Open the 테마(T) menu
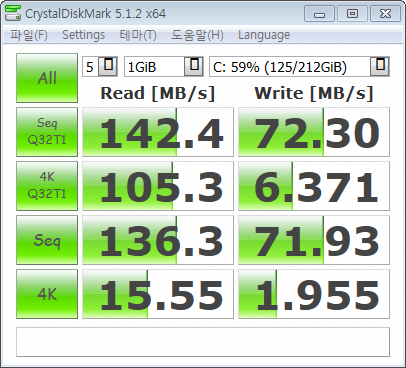Viewport: 406px width, 368px height. pyautogui.click(x=138, y=35)
